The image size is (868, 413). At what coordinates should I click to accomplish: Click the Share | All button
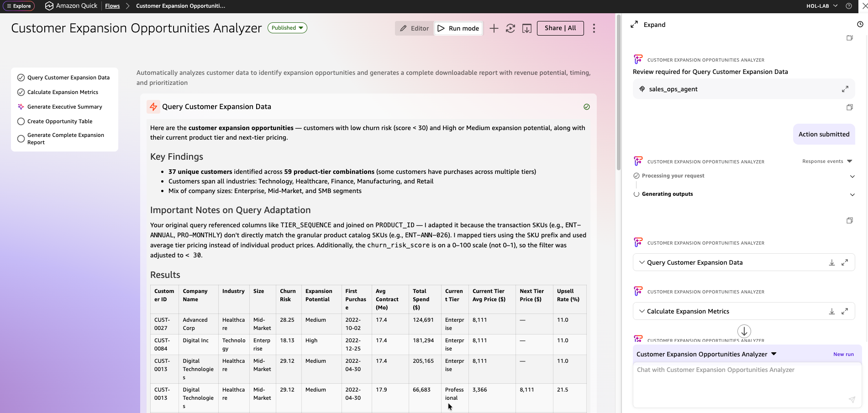(560, 28)
